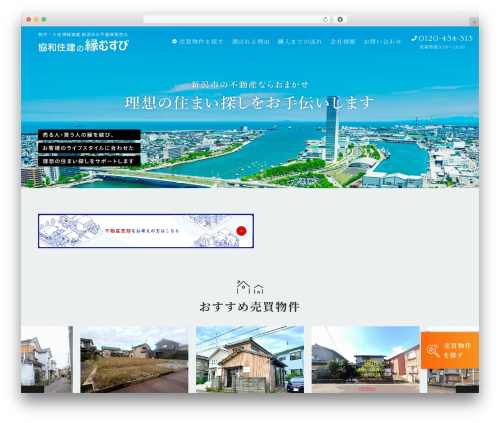Click the 理想の住まい探しをサポートします caption
Screen dimensions: 500x423
click(x=89, y=161)
